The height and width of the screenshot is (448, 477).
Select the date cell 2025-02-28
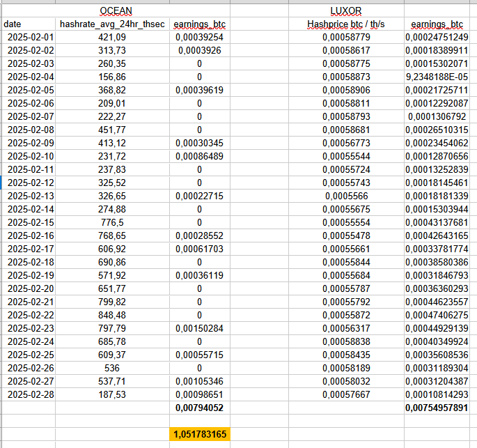point(29,394)
